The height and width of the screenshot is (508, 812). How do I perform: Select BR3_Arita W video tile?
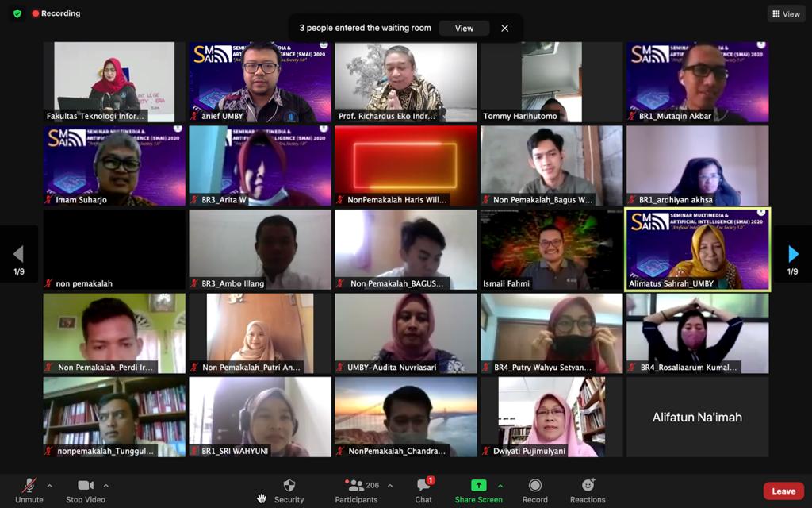pos(260,166)
